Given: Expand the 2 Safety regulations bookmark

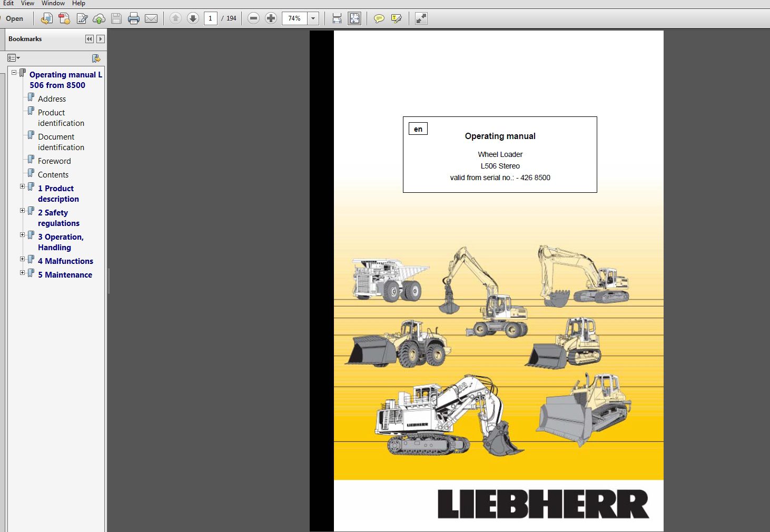Looking at the screenshot, I should tap(23, 211).
